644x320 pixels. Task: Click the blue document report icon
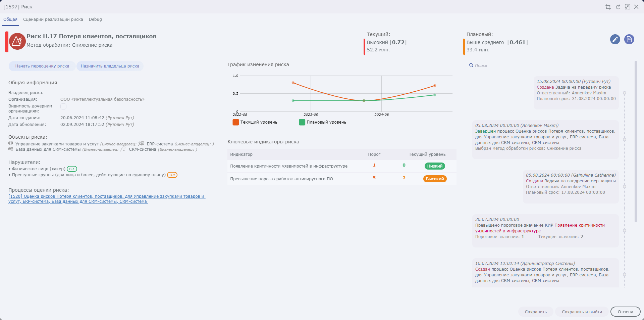629,40
